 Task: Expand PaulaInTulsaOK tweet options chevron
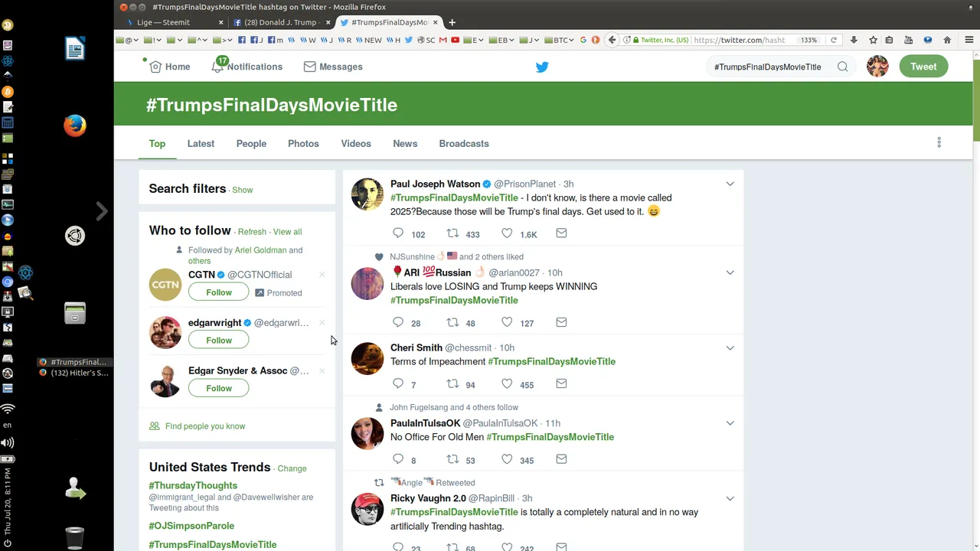pos(730,423)
